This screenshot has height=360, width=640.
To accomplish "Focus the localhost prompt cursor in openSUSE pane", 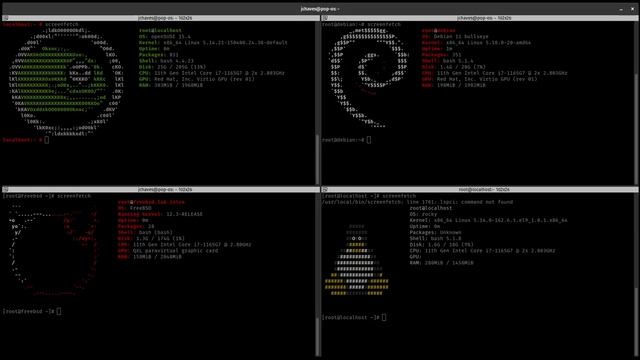I will 47,140.
